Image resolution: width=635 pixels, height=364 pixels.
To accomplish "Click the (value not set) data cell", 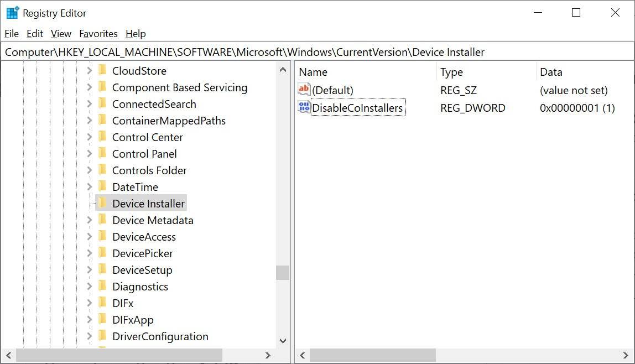I will tap(574, 90).
